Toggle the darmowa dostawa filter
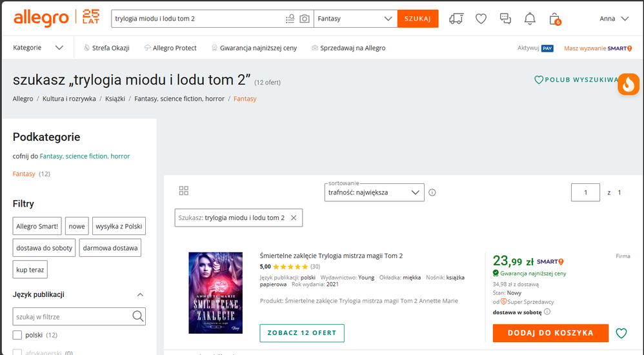The image size is (644, 355). (x=110, y=248)
